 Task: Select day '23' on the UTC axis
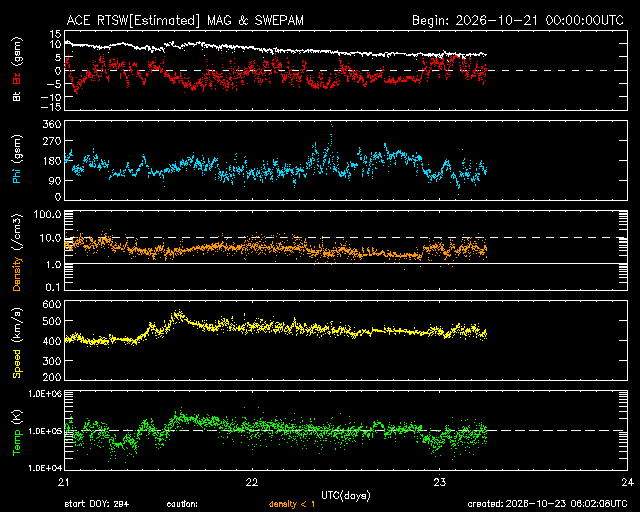440,482
